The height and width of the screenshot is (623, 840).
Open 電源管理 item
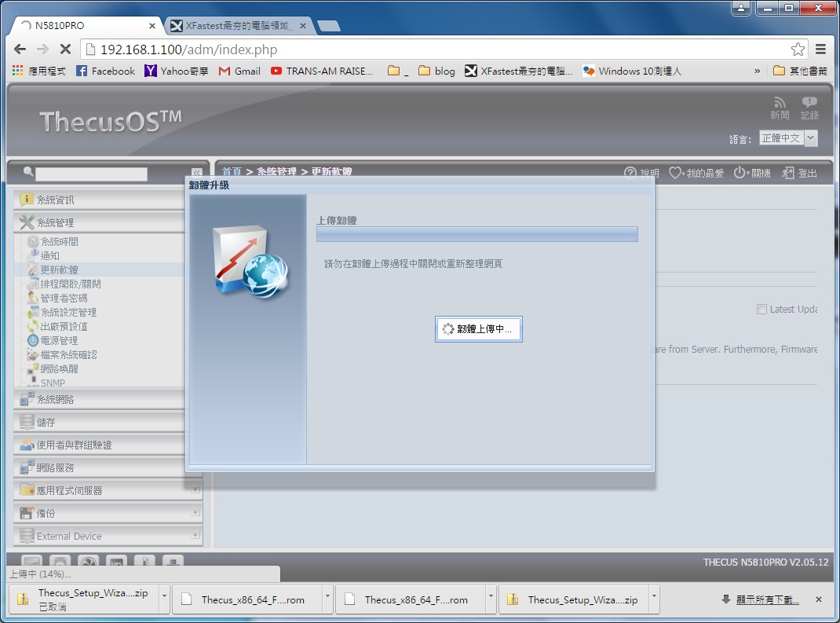point(59,340)
